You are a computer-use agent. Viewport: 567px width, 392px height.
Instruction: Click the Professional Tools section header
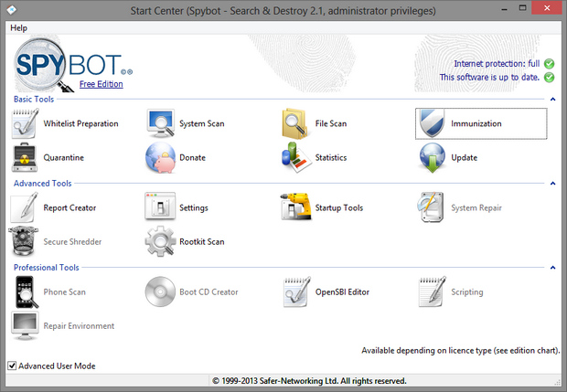[47, 268]
